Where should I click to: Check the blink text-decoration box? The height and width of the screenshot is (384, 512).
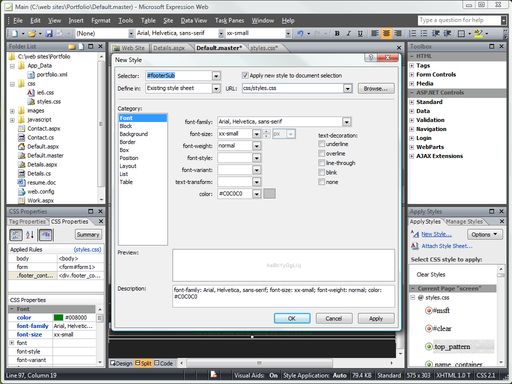(322, 172)
